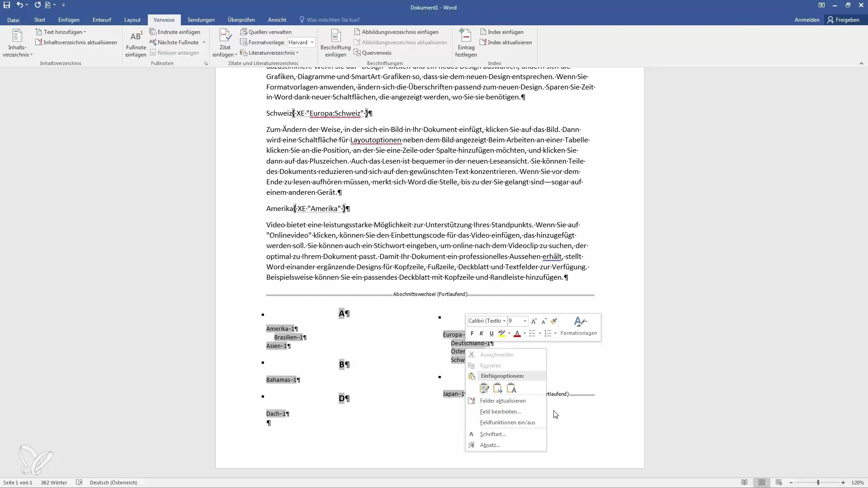Toggle underline (U) in the mini toolbar
868x488 pixels.
pyautogui.click(x=491, y=333)
